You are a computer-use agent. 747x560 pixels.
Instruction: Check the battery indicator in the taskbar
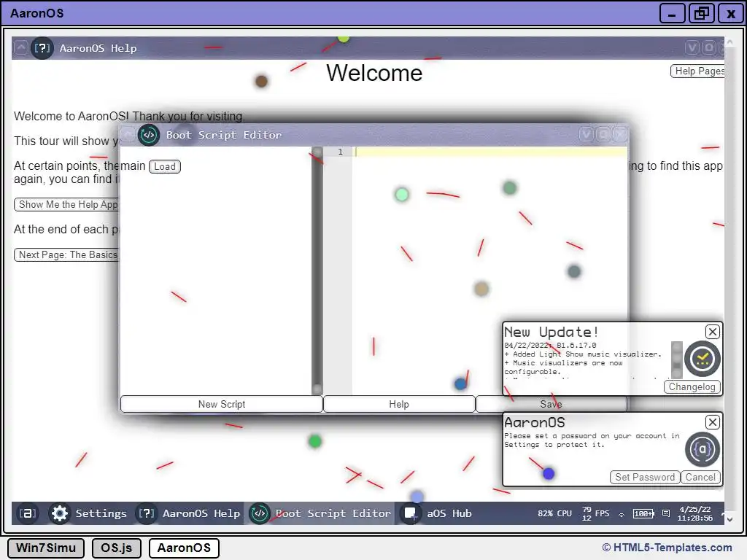coord(643,513)
